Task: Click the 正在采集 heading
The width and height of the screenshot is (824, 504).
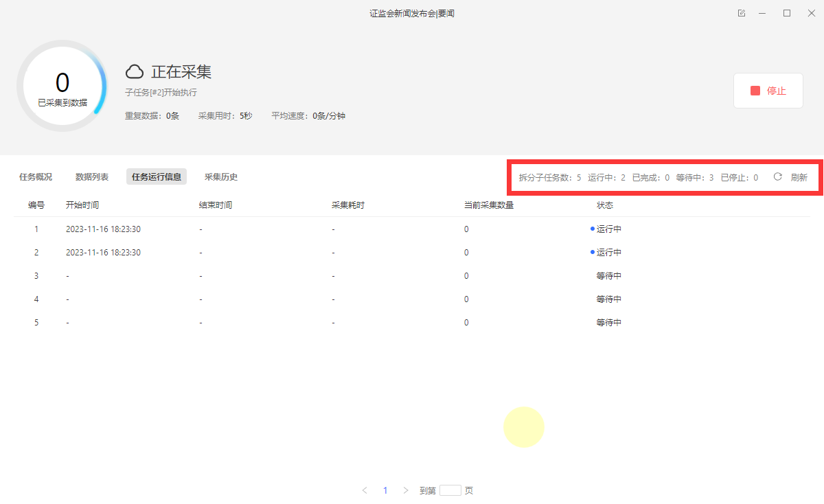Action: [181, 71]
